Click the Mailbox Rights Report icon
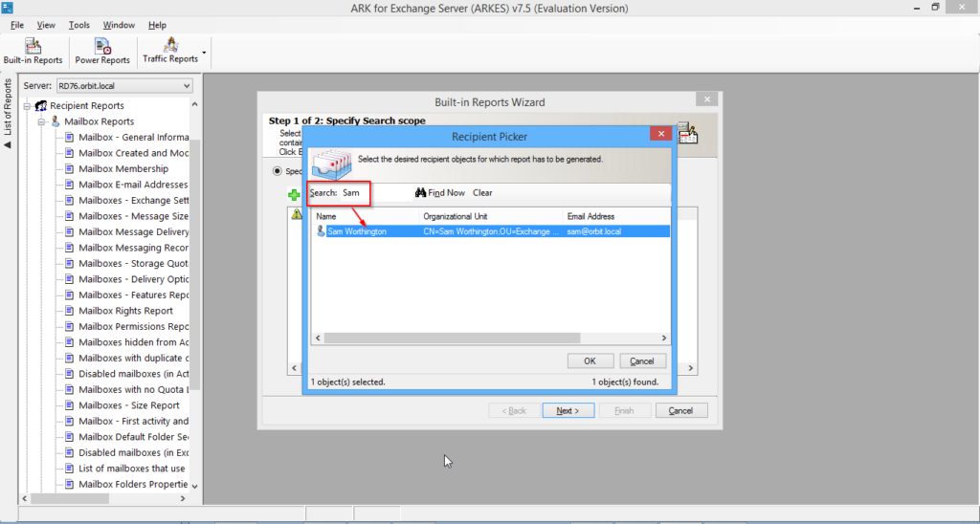 tap(69, 311)
